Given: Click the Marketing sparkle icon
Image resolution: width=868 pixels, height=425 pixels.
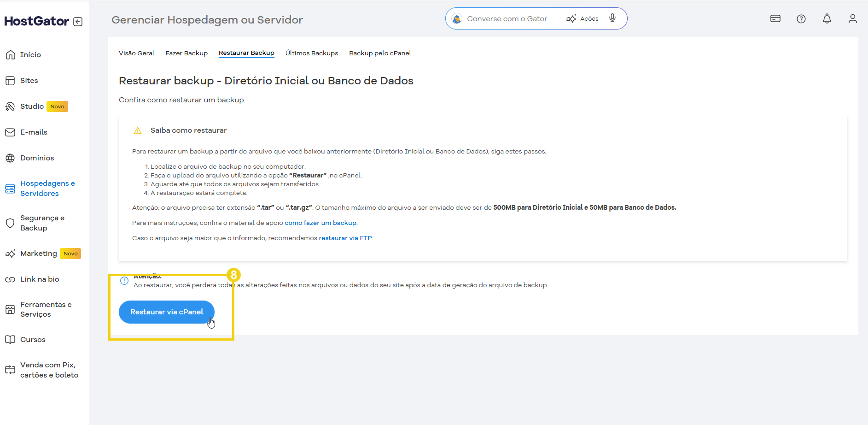Looking at the screenshot, I should [10, 254].
